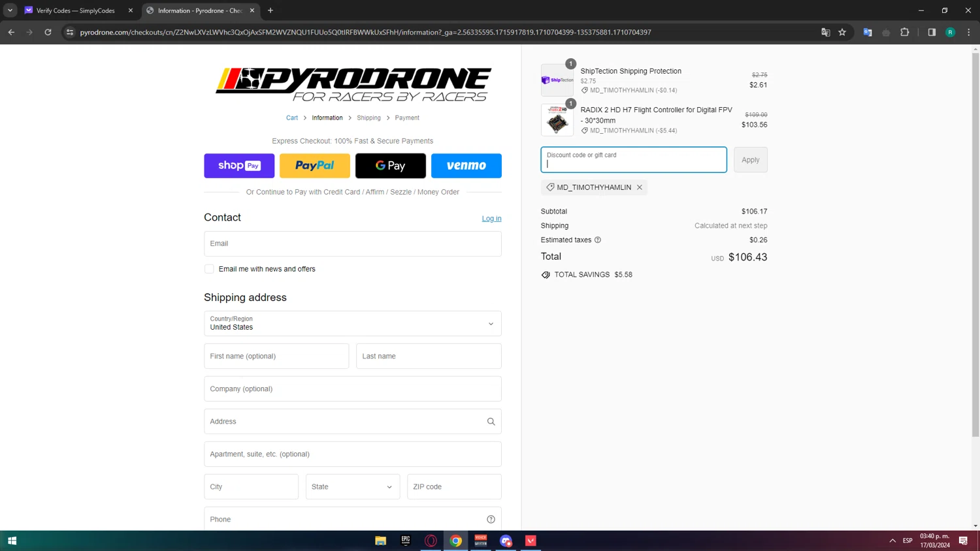The height and width of the screenshot is (551, 980).
Task: Choose Google Pay express checkout
Action: tap(391, 166)
